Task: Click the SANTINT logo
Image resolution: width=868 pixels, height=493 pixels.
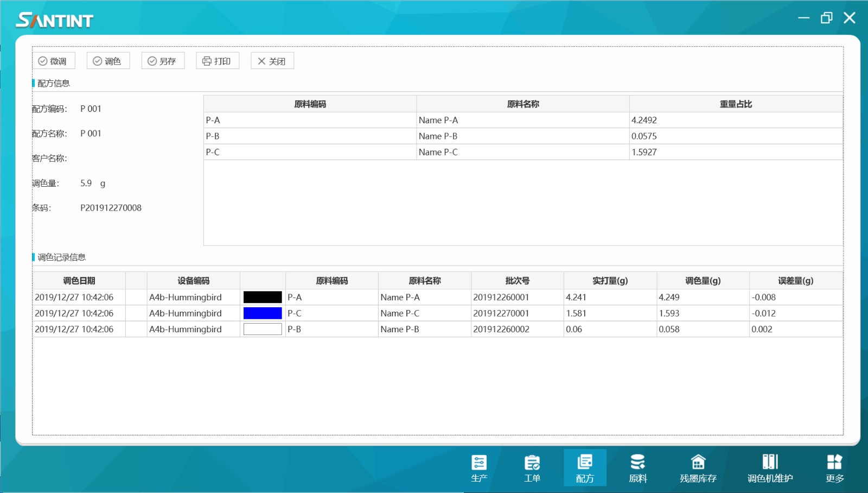Action: point(55,20)
